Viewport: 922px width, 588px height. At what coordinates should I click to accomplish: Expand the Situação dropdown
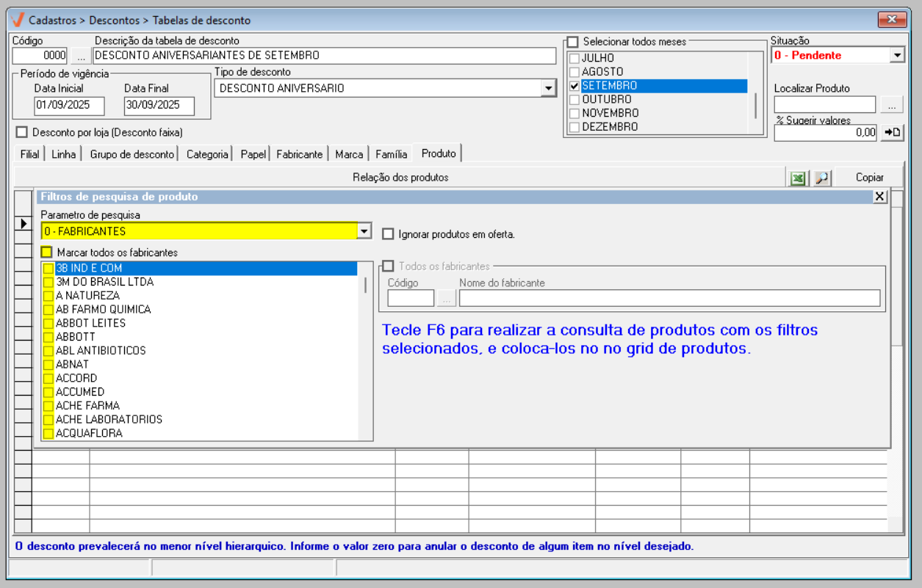[897, 56]
